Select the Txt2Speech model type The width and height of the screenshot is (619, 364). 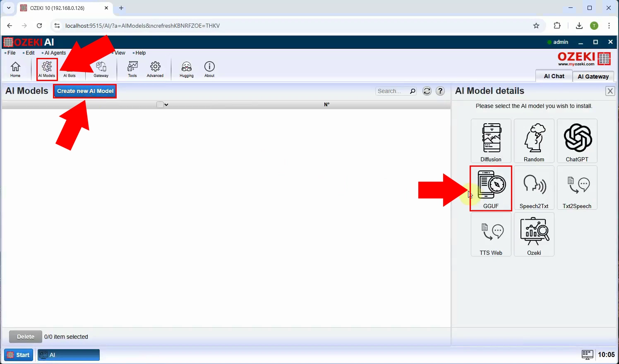[577, 188]
